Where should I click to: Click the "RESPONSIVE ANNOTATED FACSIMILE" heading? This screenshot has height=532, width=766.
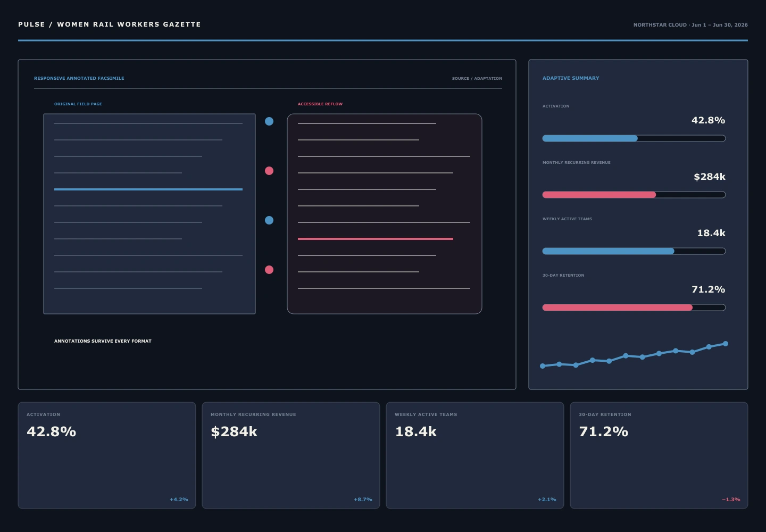[x=79, y=78]
